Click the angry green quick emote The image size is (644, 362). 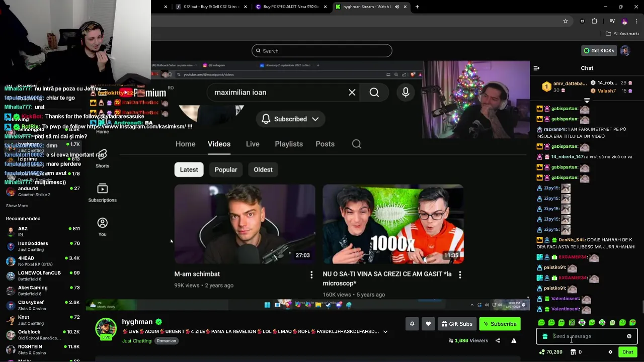pyautogui.click(x=572, y=322)
